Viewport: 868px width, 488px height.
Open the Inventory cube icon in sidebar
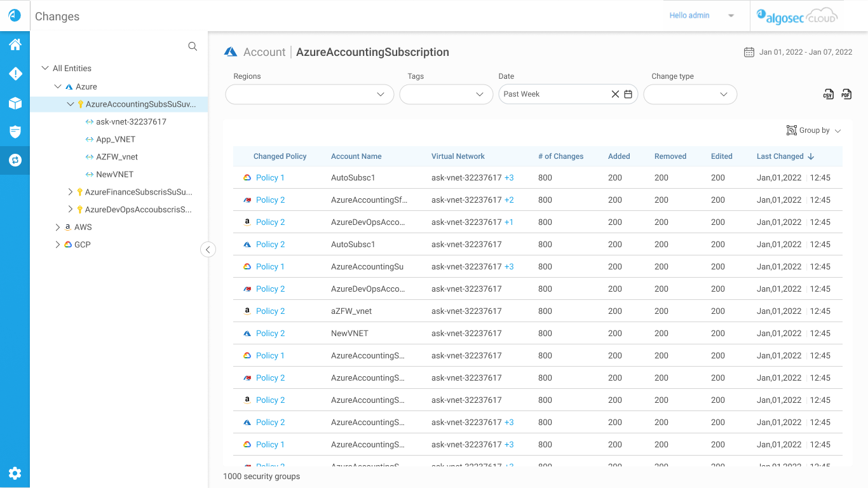(15, 103)
